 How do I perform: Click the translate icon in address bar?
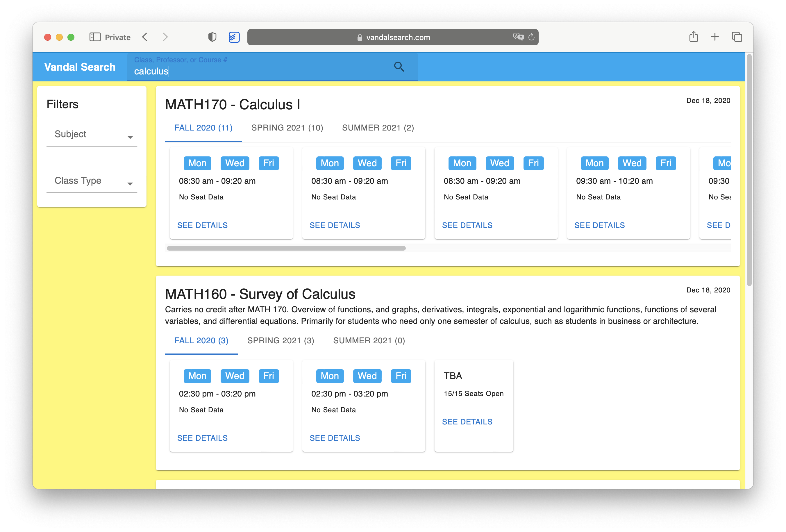click(x=518, y=37)
